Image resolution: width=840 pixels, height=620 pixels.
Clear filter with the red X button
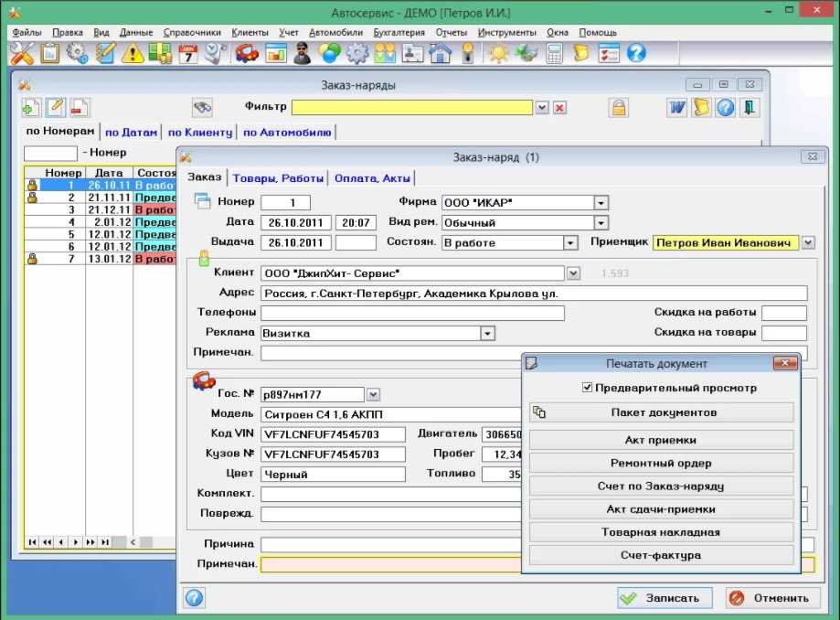559,108
